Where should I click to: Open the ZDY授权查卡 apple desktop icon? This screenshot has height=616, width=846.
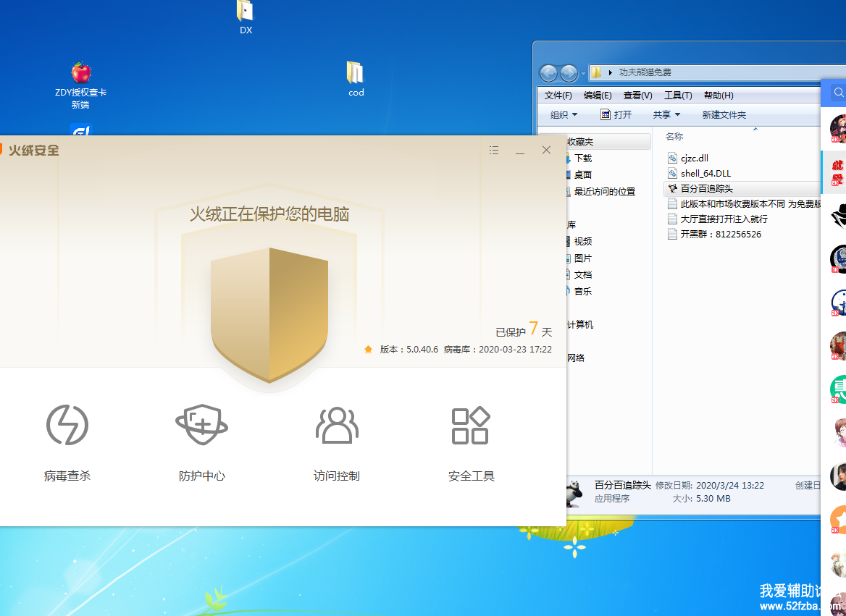(x=80, y=73)
